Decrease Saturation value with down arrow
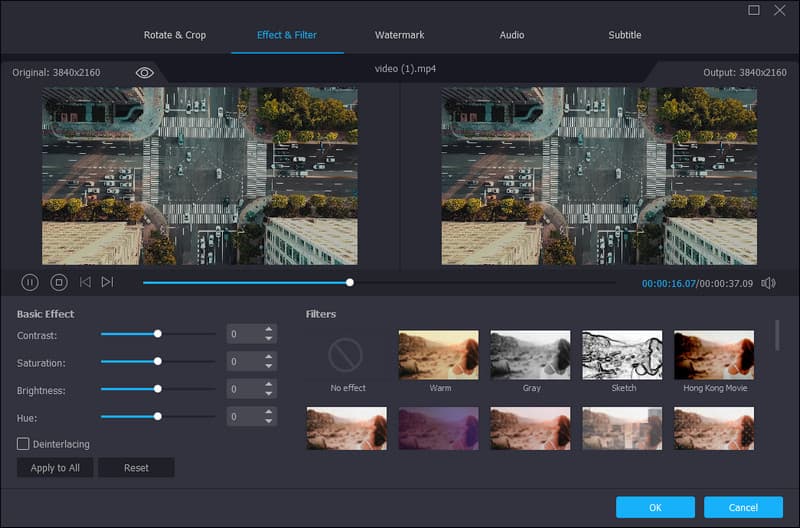 pyautogui.click(x=268, y=366)
